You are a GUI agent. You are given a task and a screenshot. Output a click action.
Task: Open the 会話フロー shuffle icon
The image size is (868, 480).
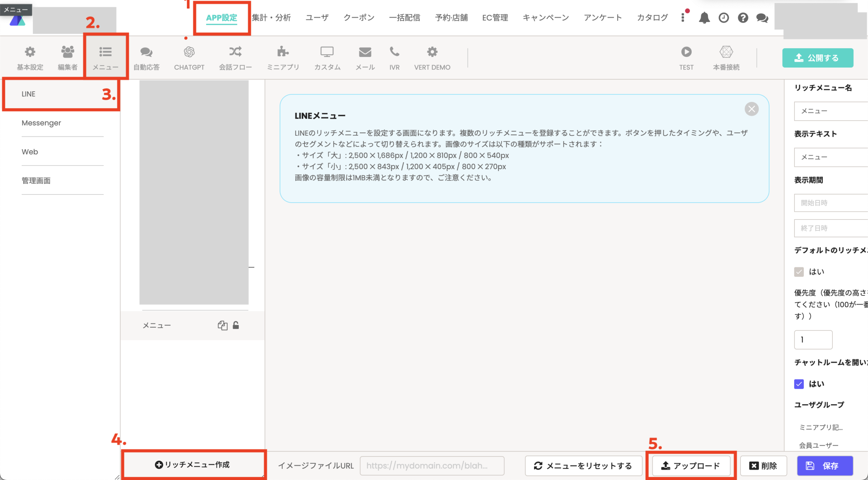235,52
